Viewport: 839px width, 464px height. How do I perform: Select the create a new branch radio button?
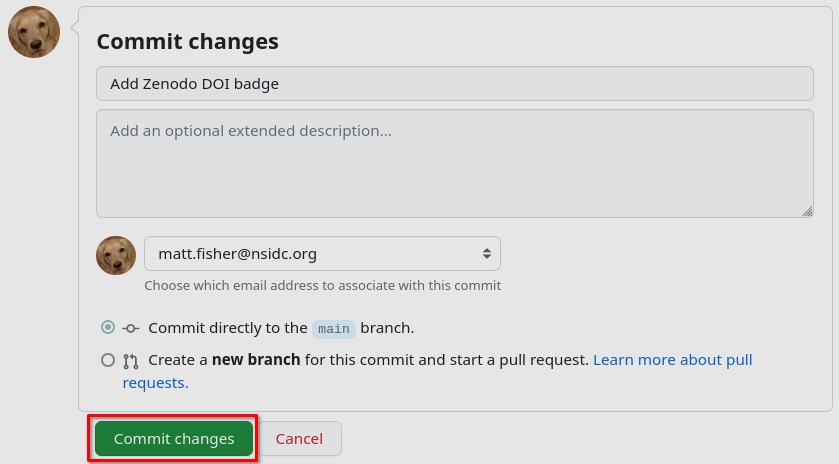coord(108,359)
